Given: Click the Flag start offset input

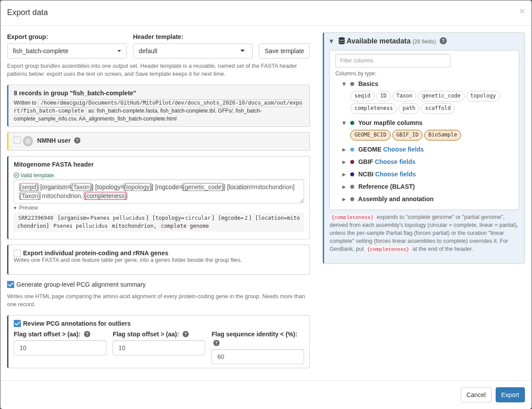Looking at the screenshot, I should click(60, 348).
